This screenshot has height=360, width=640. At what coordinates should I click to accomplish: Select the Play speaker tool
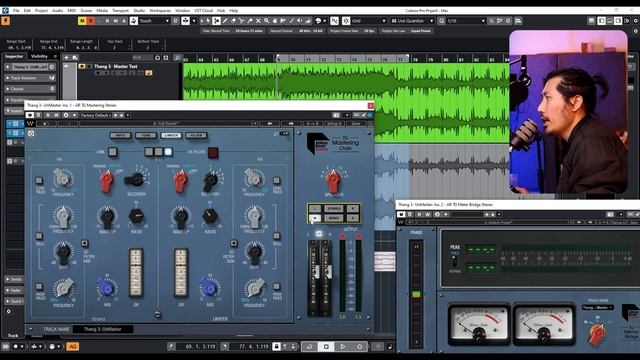click(300, 21)
